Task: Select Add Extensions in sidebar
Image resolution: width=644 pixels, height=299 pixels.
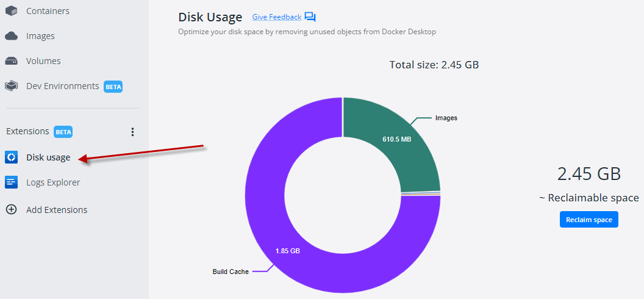Action: [57, 210]
